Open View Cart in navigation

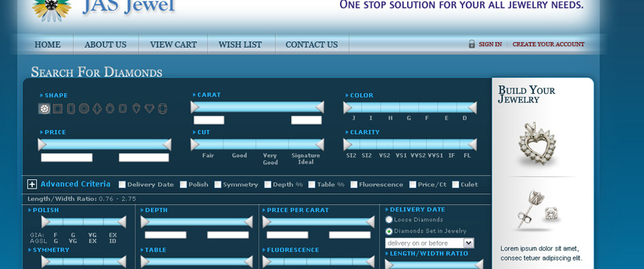[x=174, y=44]
